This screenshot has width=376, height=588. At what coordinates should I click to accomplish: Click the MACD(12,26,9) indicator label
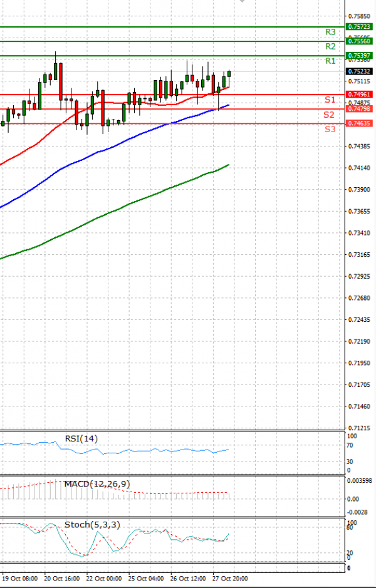97,484
